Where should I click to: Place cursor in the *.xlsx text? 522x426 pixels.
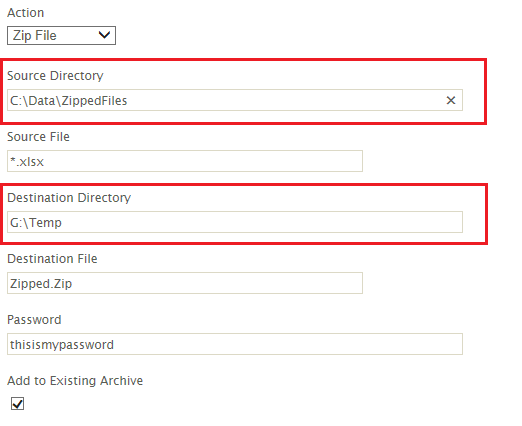point(27,162)
